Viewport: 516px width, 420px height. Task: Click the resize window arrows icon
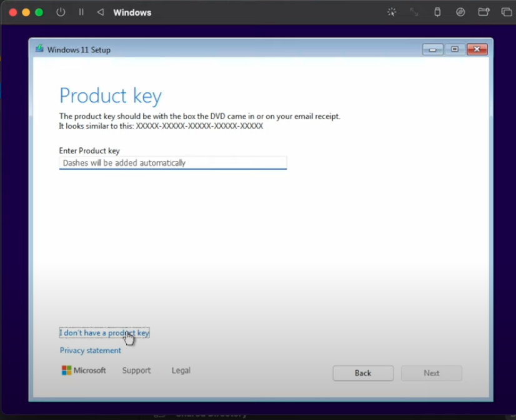click(x=414, y=12)
